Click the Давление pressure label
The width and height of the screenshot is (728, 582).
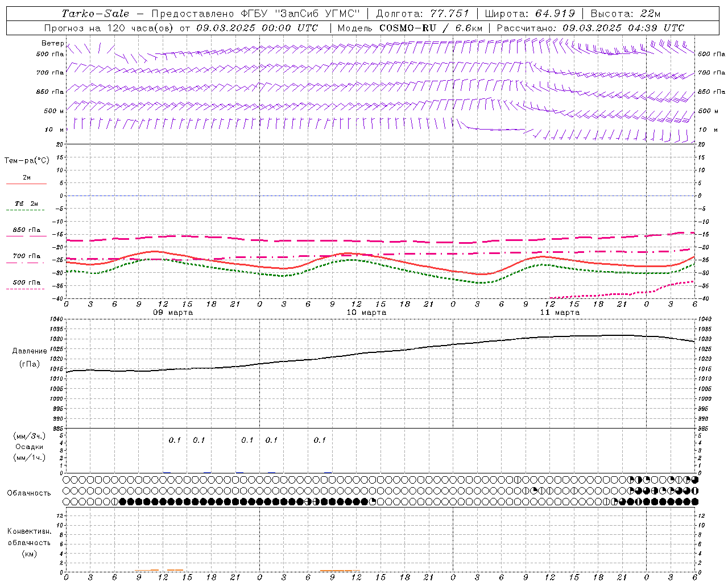tap(30, 351)
